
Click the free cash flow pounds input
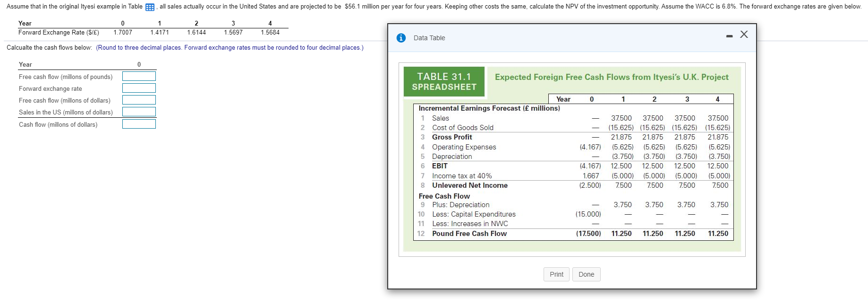pos(139,76)
